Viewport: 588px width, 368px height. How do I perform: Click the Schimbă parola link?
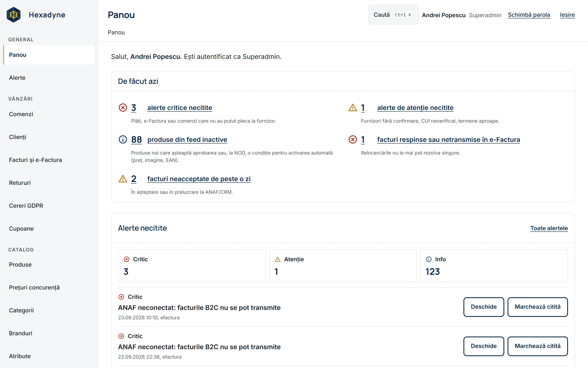click(529, 15)
